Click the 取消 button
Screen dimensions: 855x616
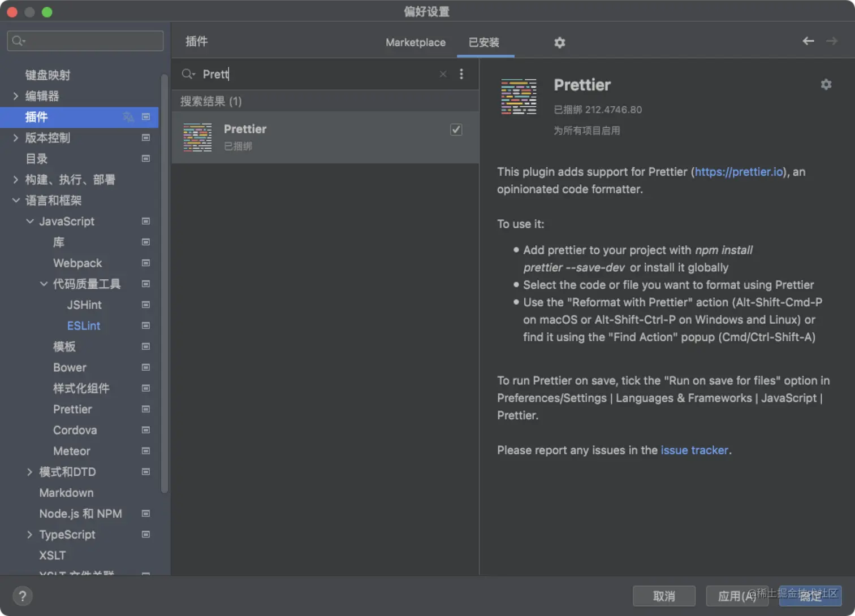[x=664, y=596]
